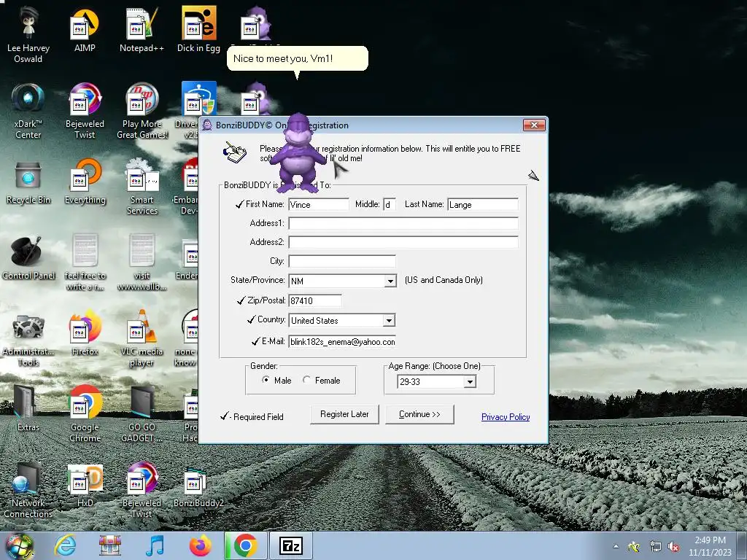The image size is (747, 560).
Task: Click the Last Name field
Action: (483, 205)
